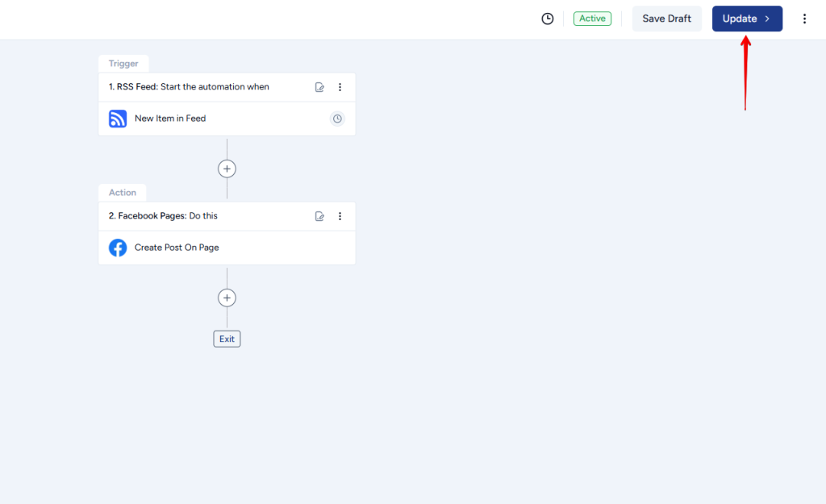Viewport: 826px width, 504px height.
Task: Click the Active status badge
Action: [x=592, y=19]
